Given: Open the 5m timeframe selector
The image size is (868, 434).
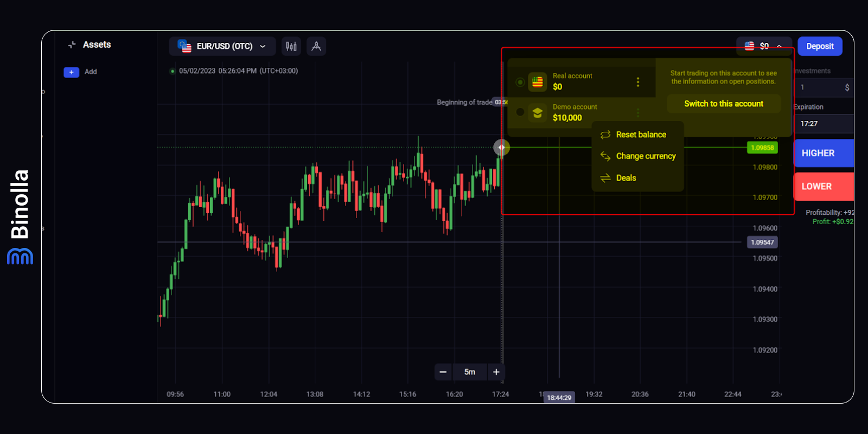Looking at the screenshot, I should 469,372.
